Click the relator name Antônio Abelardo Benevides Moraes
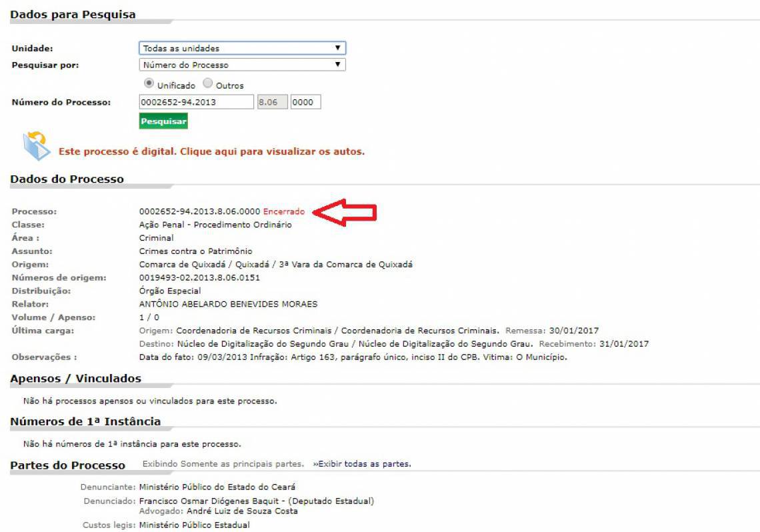760x532 pixels. click(228, 304)
